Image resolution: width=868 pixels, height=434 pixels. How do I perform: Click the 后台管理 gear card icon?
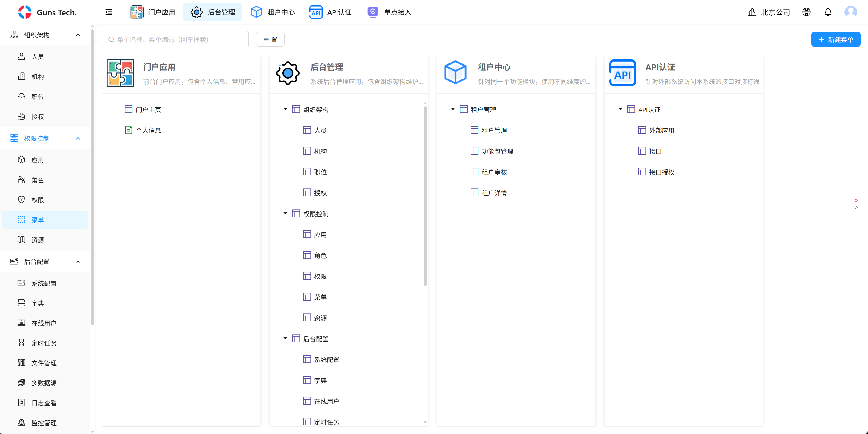(x=288, y=73)
